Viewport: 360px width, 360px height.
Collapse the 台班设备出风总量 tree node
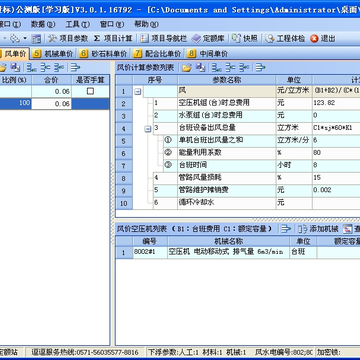coord(148,129)
